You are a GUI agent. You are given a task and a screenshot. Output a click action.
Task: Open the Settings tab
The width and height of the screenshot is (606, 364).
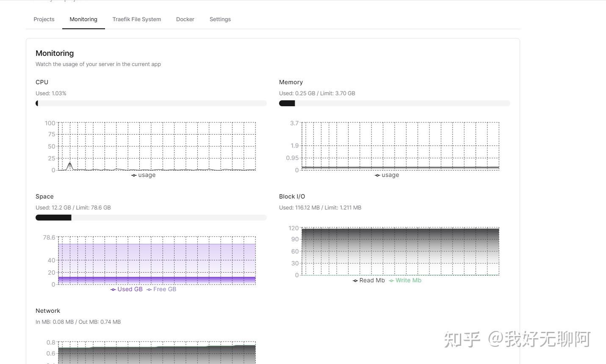click(x=220, y=19)
